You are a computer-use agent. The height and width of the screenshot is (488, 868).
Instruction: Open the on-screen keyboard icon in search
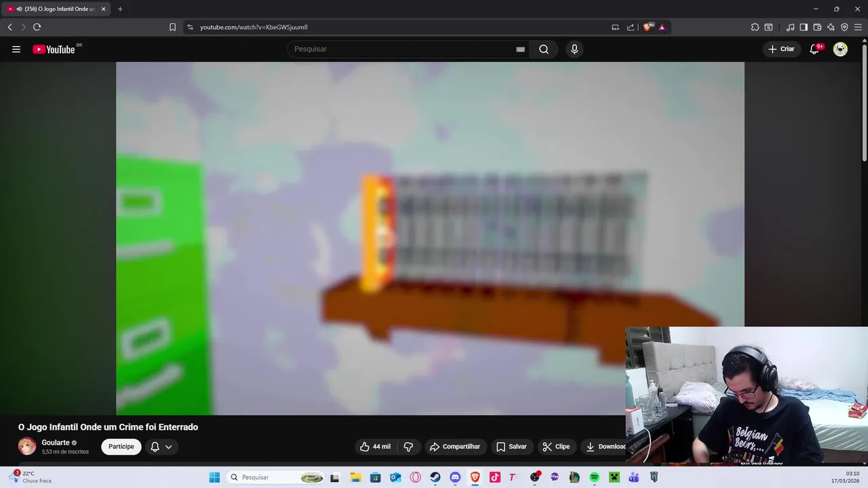click(520, 49)
